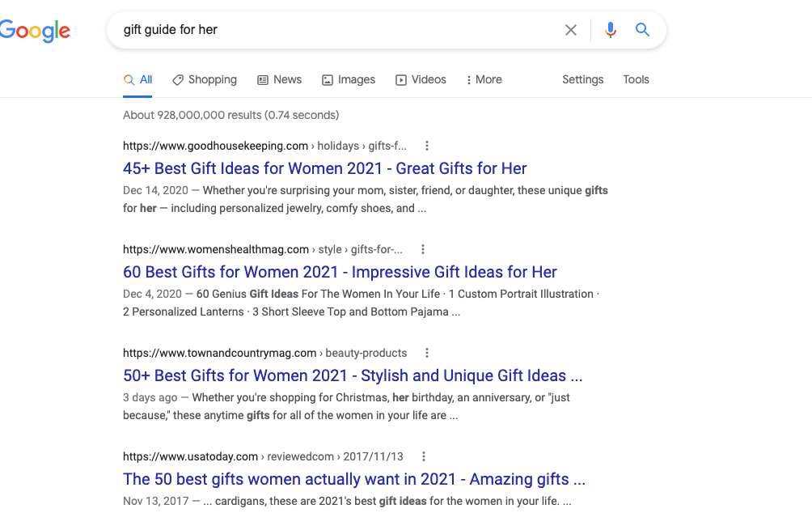The height and width of the screenshot is (513, 812).
Task: Open the three-dot menu for the townandcountrymag.com result
Action: 427,354
